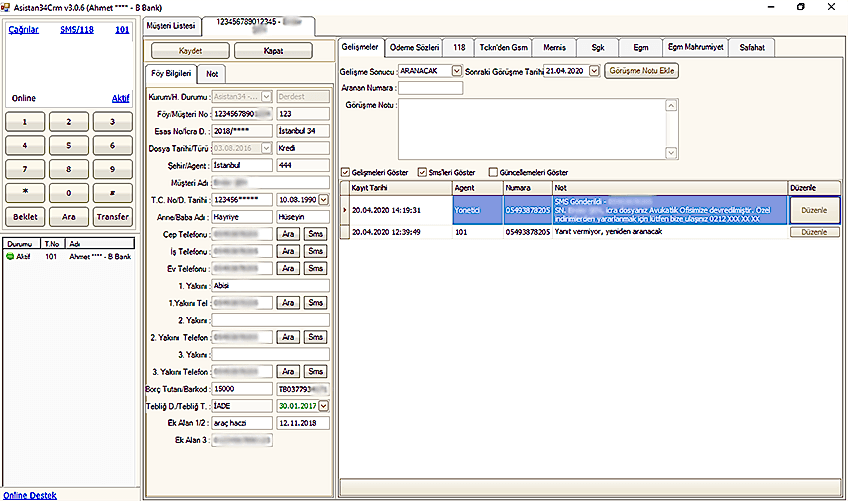Screen dimensions: 848x501
Task: Open the Online Destek link
Action: [x=29, y=495]
